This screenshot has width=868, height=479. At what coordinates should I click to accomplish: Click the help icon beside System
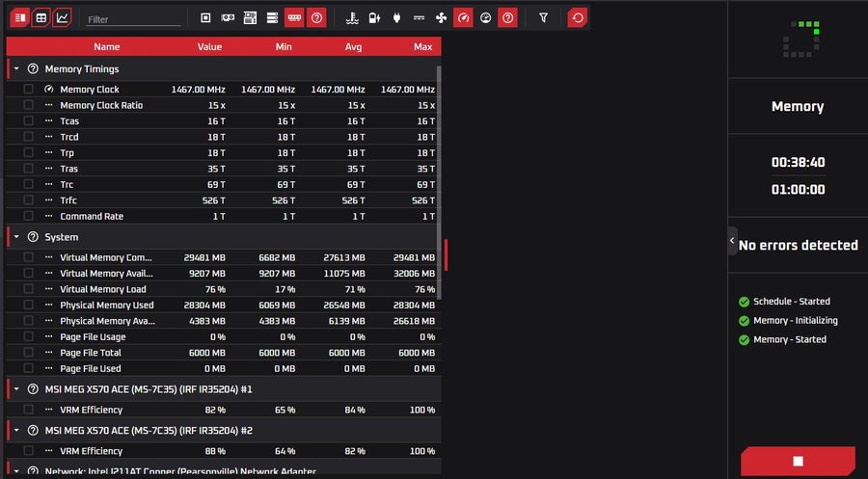33,237
